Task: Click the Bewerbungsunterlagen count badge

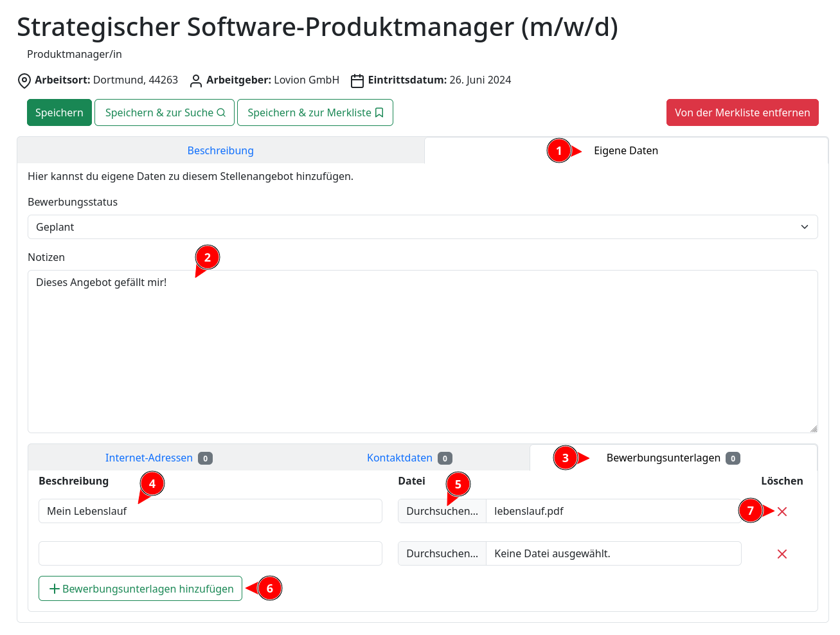Action: [733, 458]
